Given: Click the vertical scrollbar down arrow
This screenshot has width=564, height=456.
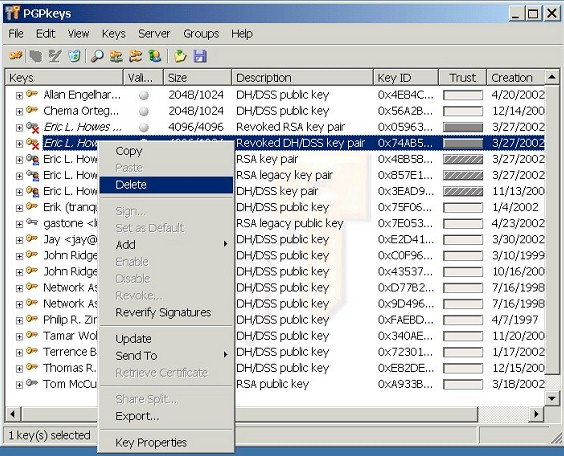Looking at the screenshot, I should pyautogui.click(x=552, y=398).
